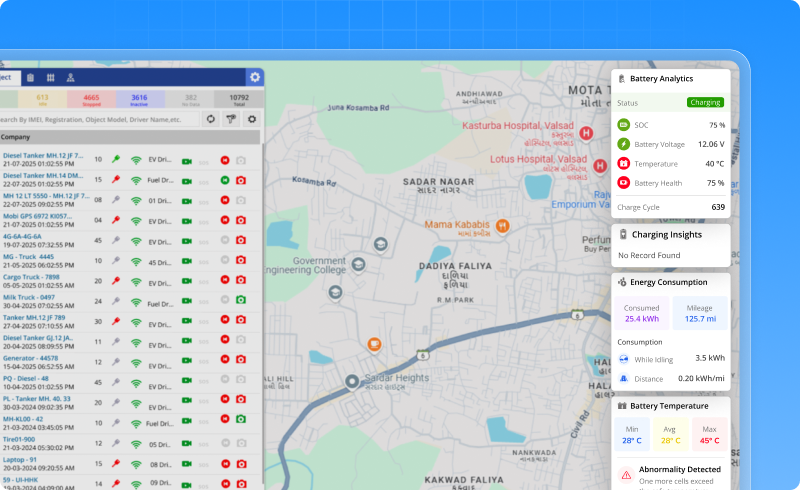This screenshot has width=800, height=490.
Task: Switch to the grid tab in panel header
Action: click(x=50, y=77)
